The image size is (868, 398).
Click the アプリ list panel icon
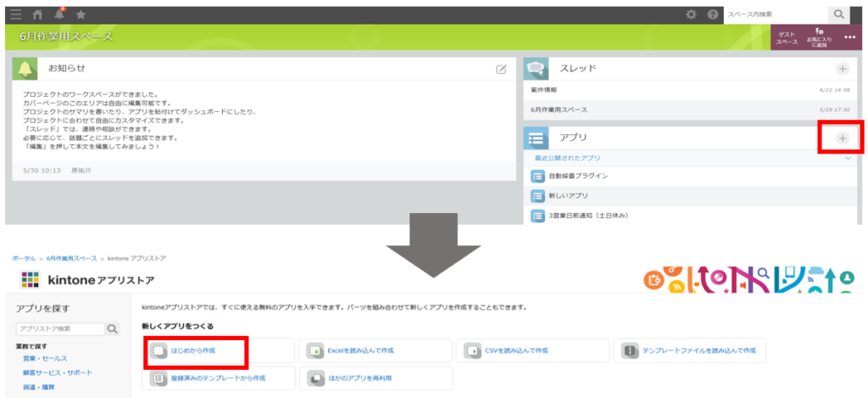[x=536, y=138]
